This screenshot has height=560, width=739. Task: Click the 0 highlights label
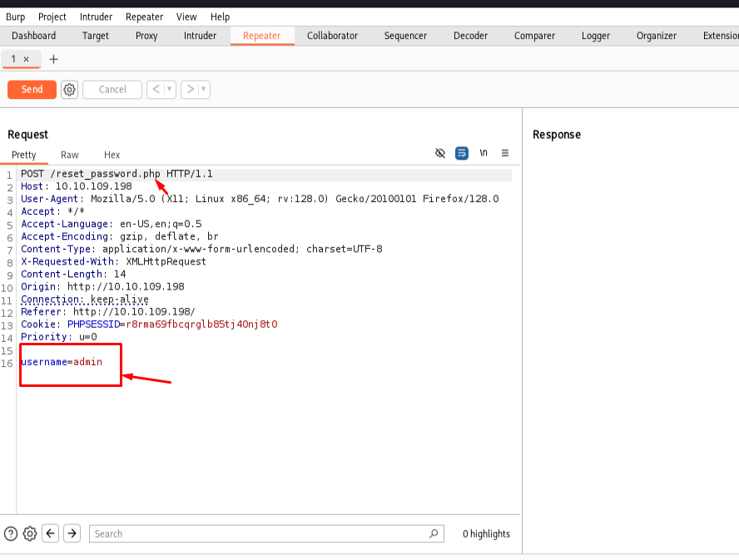(486, 533)
